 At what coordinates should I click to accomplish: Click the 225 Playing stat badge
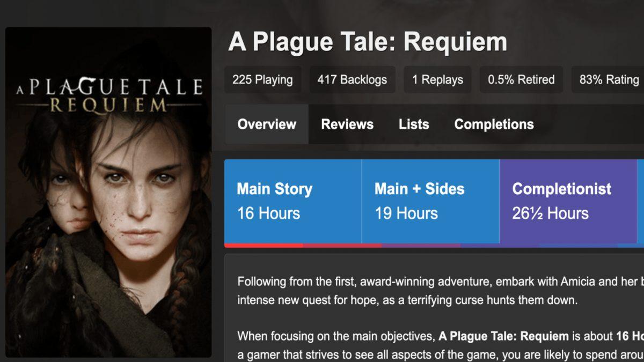tap(262, 79)
